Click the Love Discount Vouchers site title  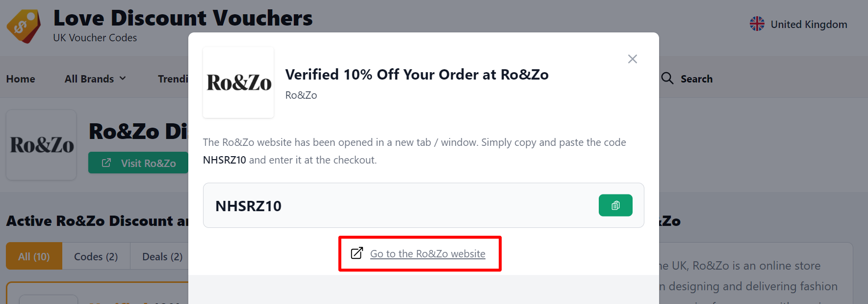(x=182, y=18)
